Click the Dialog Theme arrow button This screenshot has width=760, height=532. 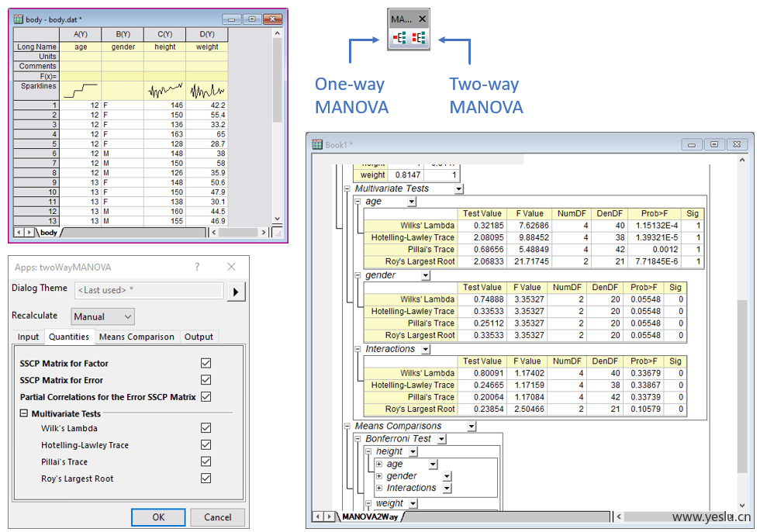tap(235, 291)
